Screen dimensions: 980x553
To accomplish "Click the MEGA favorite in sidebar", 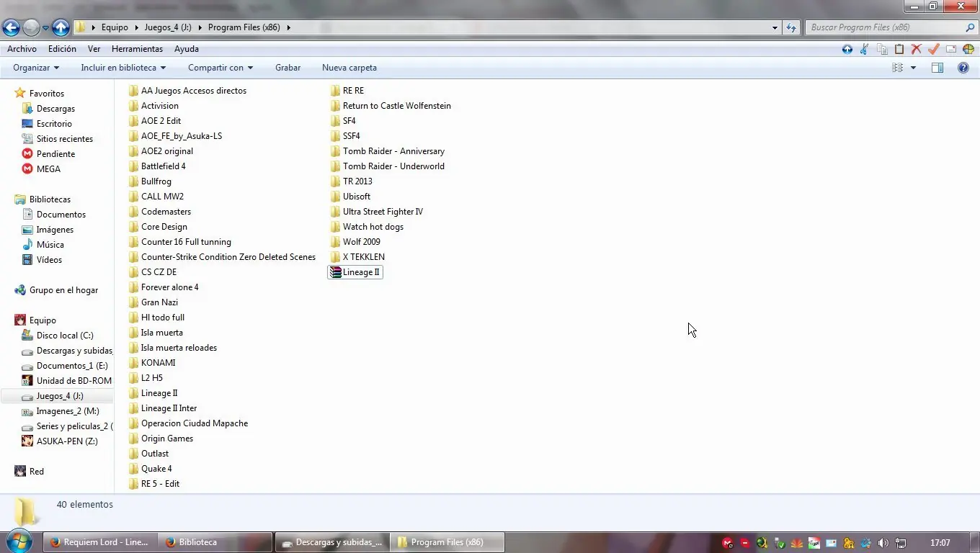I will (x=48, y=169).
